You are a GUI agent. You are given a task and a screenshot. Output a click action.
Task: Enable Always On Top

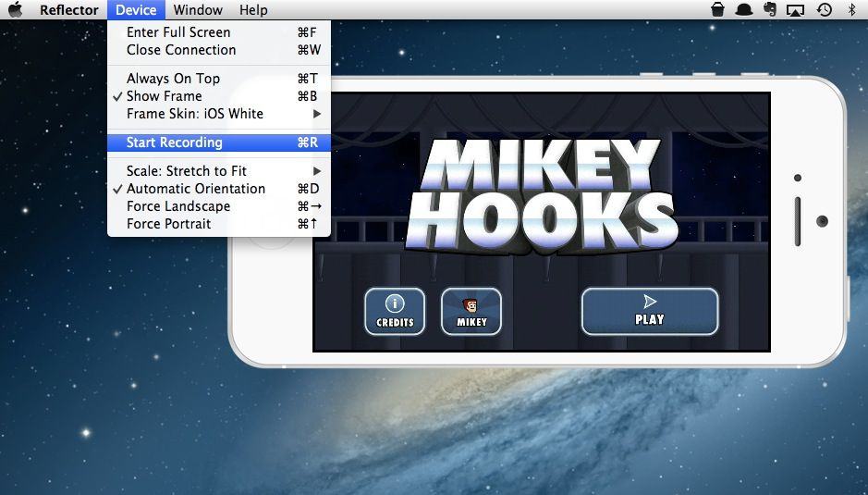coord(173,79)
